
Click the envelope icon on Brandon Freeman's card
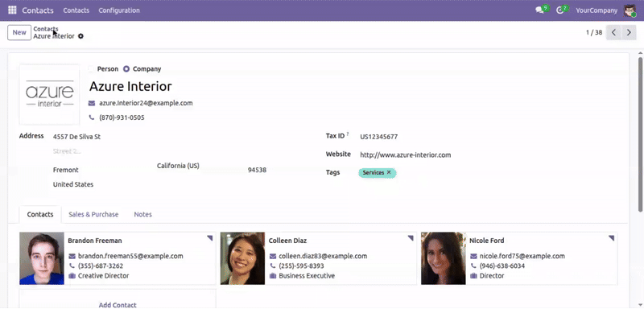[x=72, y=256]
